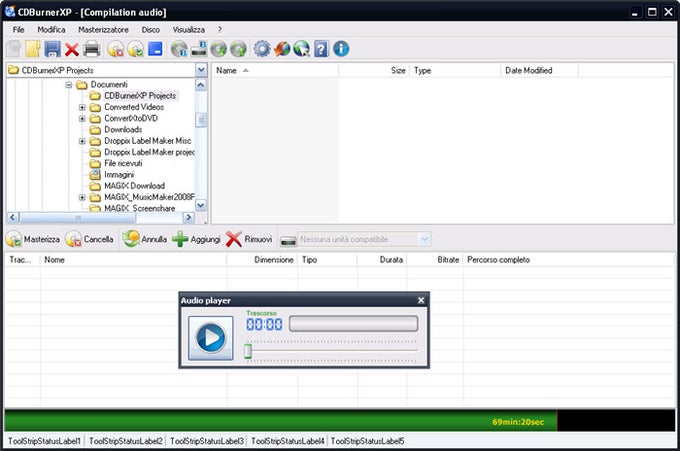Image resolution: width=680 pixels, height=451 pixels.
Task: Open help with the question mark icon
Action: coord(321,49)
